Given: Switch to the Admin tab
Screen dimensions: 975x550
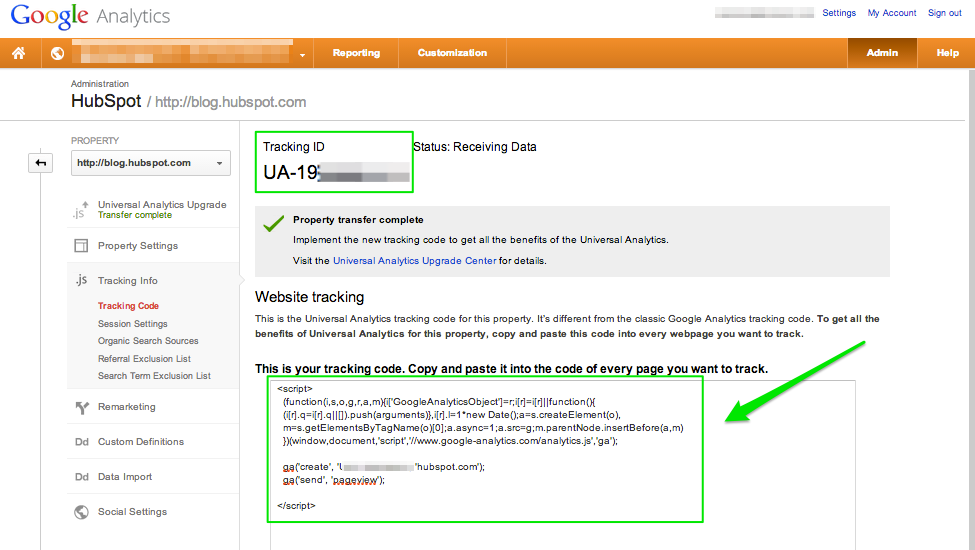Looking at the screenshot, I should (882, 53).
